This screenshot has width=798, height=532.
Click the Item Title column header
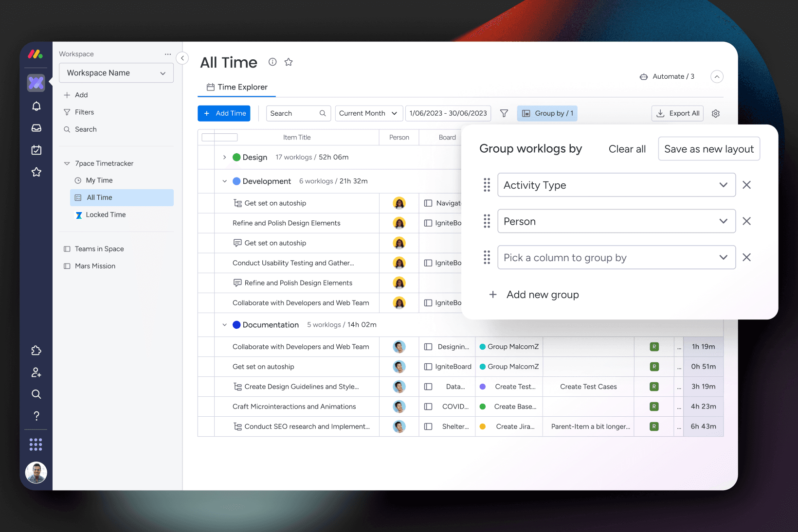pos(296,137)
